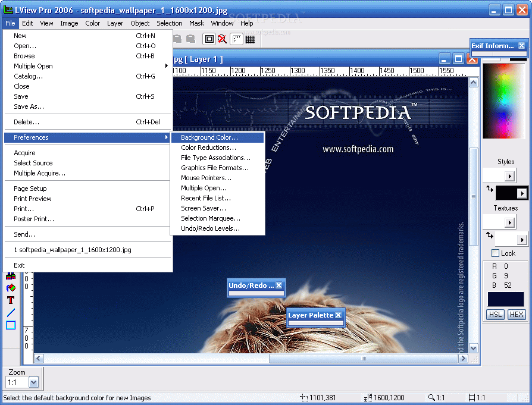Select the clone brush tool in left toolbar
This screenshot has height=405, width=532.
pyautogui.click(x=11, y=276)
